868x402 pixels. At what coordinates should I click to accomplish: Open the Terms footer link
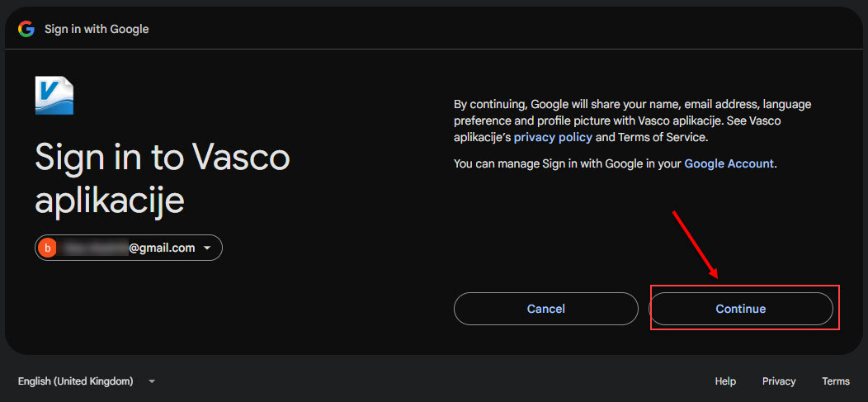pyautogui.click(x=836, y=381)
